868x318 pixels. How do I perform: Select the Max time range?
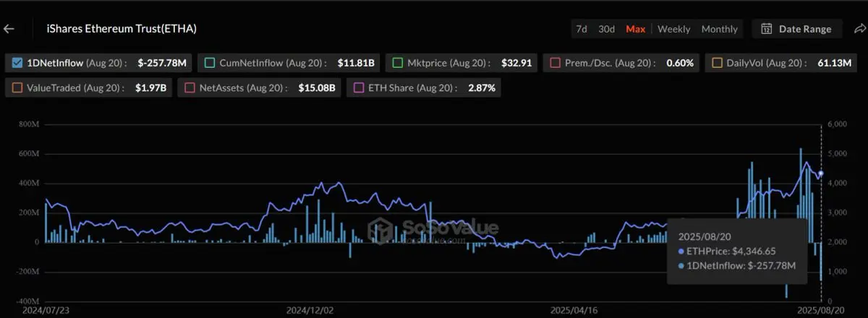click(635, 29)
